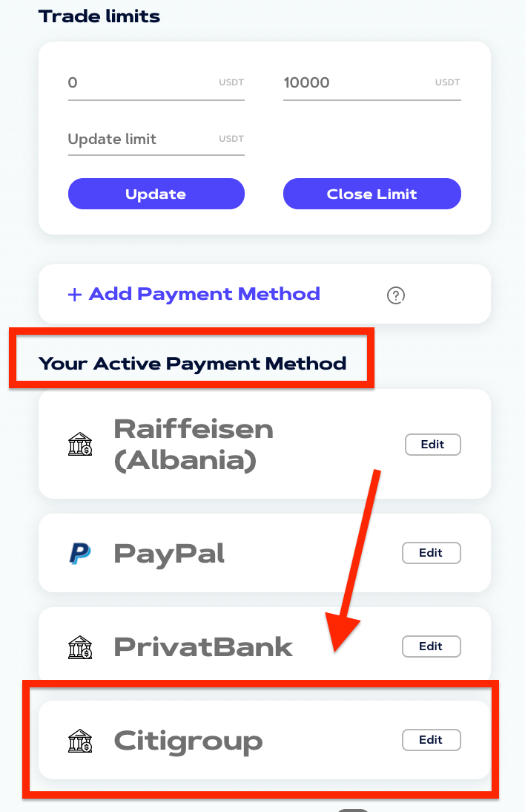
Task: Edit the Citigroup payment method
Action: [x=432, y=739]
